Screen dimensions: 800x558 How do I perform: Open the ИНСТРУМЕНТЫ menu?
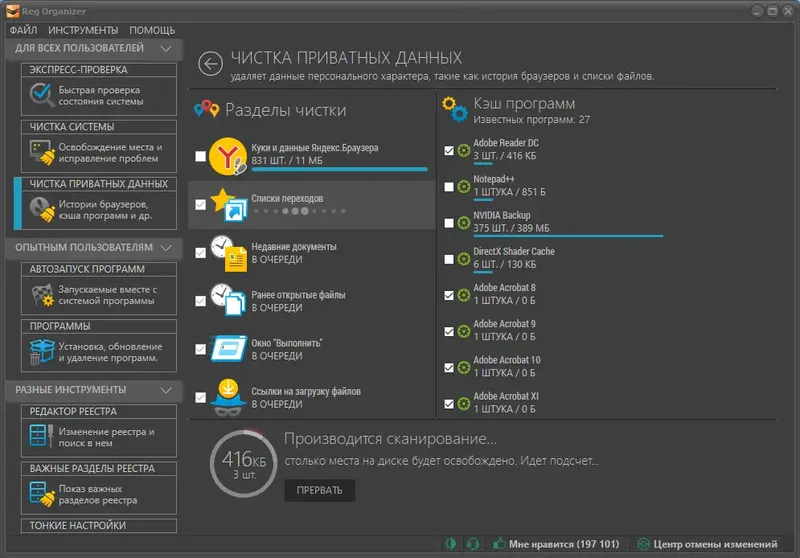83,30
